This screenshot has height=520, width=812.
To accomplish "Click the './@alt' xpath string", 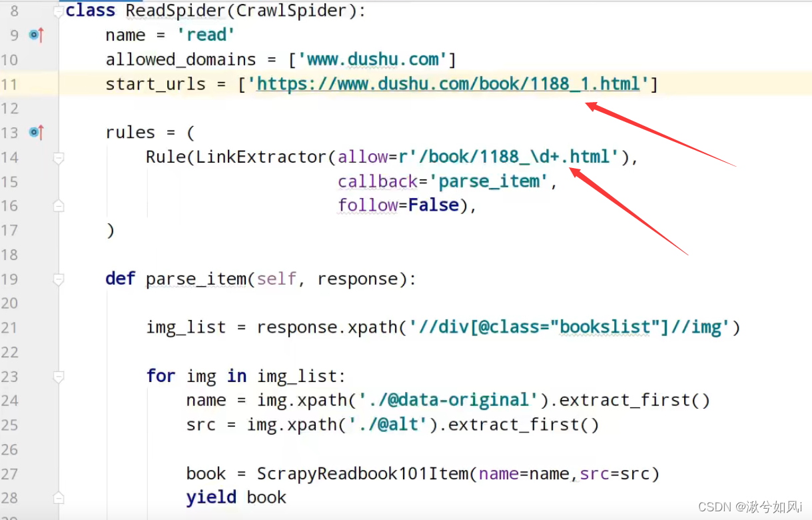I will (388, 425).
